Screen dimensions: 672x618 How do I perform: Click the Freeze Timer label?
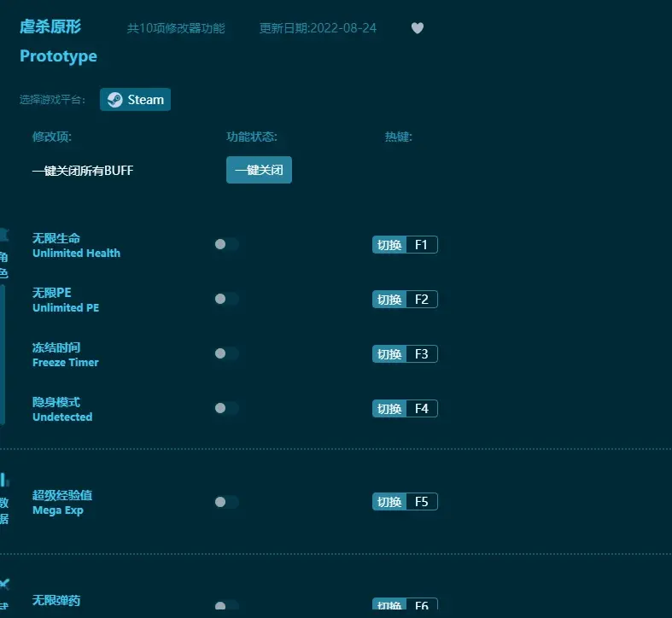click(66, 363)
